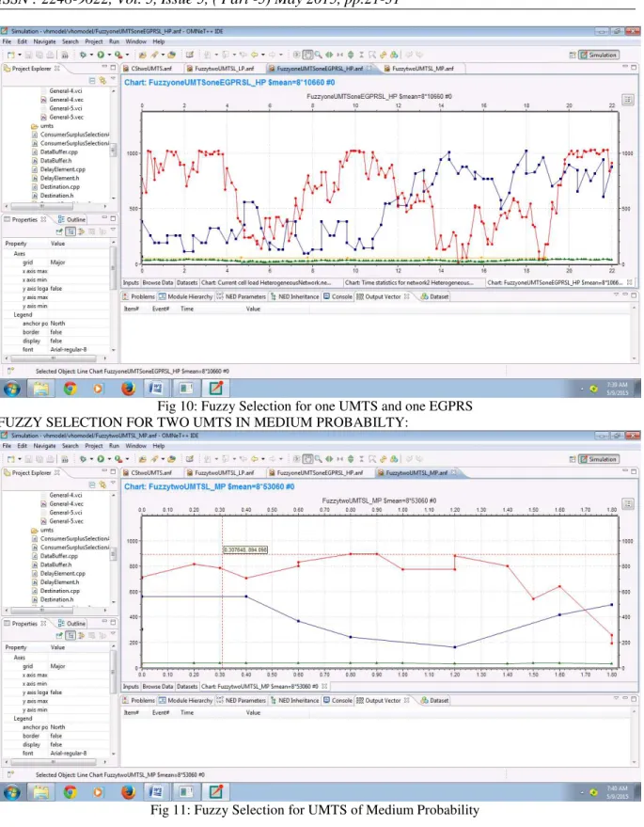
Task: Click 'grid' Major value in FuzzyoneUMTSoneEGPRSL_HP Properties
Action: pyautogui.click(x=58, y=262)
